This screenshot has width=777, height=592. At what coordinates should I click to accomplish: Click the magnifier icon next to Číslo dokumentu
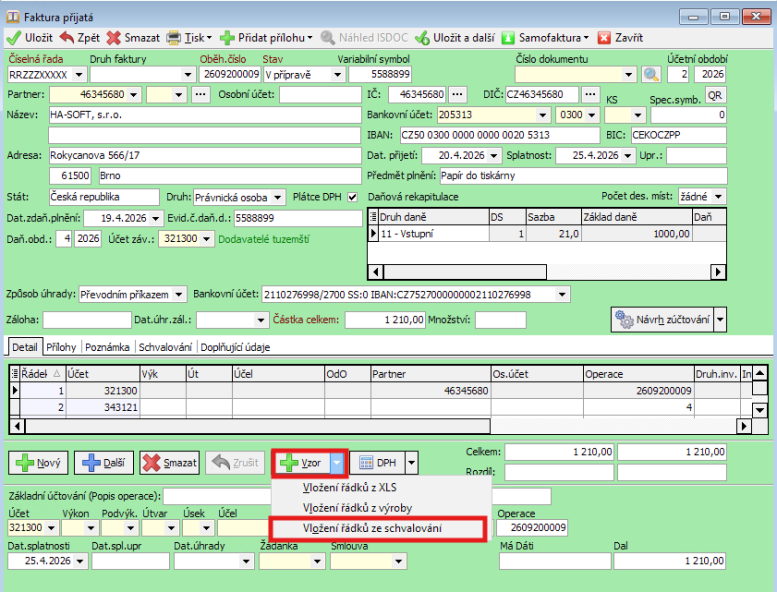point(651,74)
